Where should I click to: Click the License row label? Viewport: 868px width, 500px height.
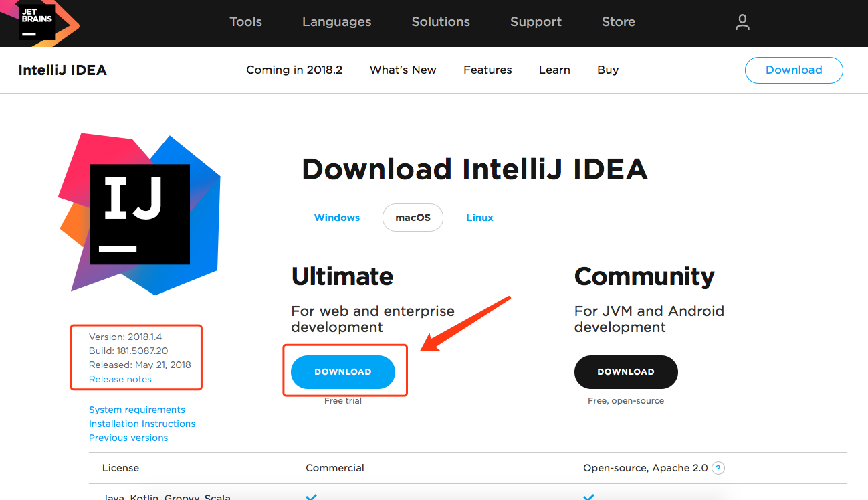click(121, 468)
